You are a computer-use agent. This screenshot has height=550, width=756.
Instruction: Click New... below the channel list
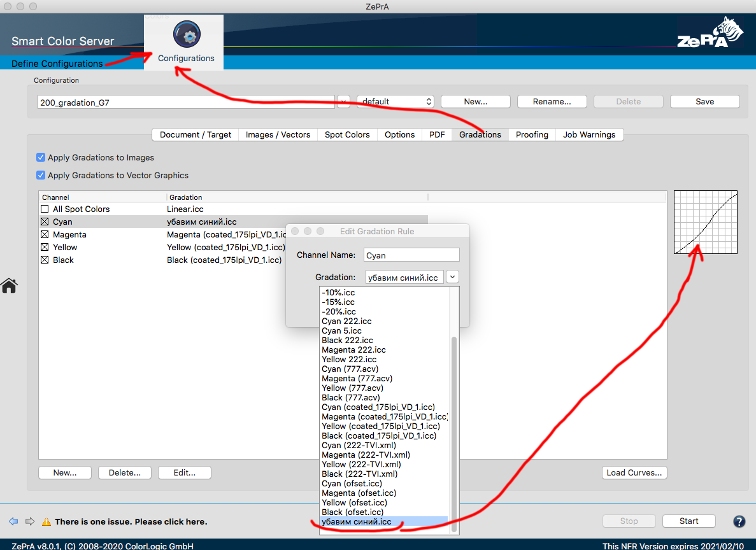[65, 473]
